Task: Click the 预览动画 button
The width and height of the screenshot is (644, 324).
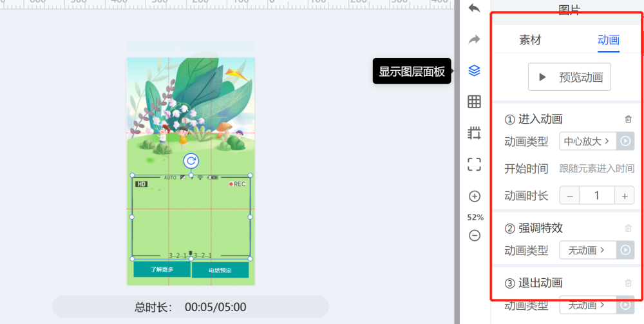Action: 569,77
